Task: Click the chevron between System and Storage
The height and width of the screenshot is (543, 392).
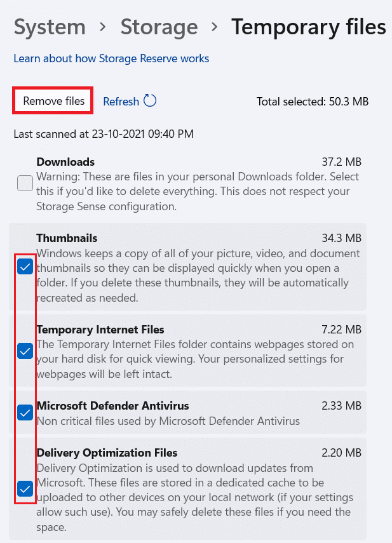Action: 102,28
